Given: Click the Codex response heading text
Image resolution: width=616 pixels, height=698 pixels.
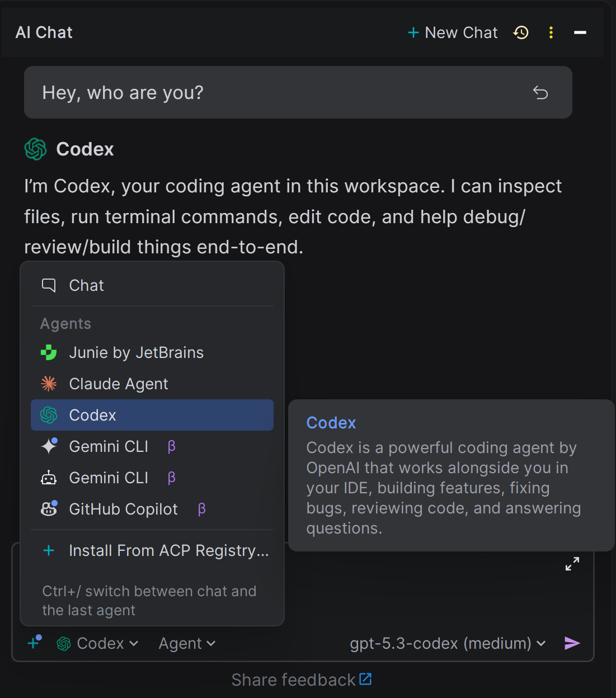Looking at the screenshot, I should coord(85,149).
